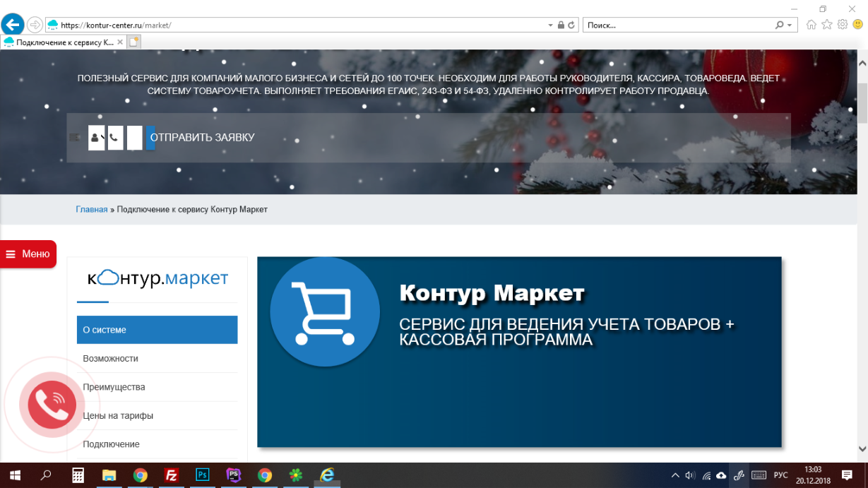Open Windows Start menu
This screenshot has width=868, height=488.
[14, 475]
